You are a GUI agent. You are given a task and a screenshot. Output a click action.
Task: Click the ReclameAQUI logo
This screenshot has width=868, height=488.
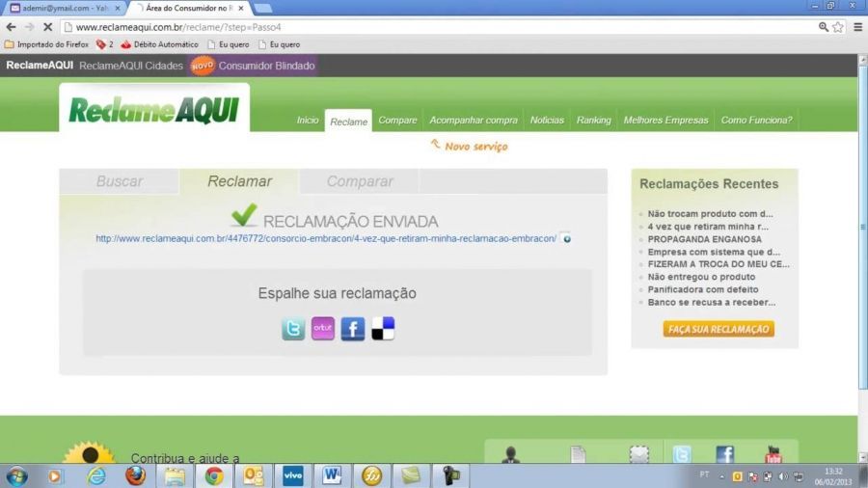click(154, 110)
